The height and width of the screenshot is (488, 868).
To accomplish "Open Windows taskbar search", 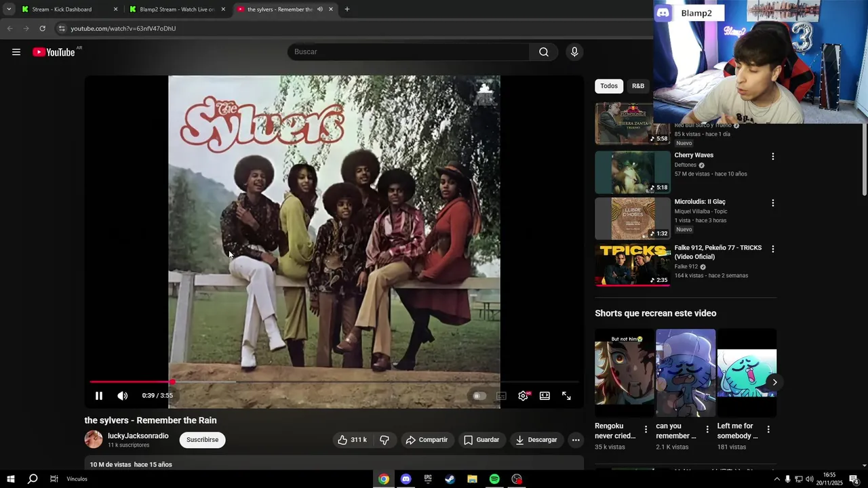I will pos(33,479).
